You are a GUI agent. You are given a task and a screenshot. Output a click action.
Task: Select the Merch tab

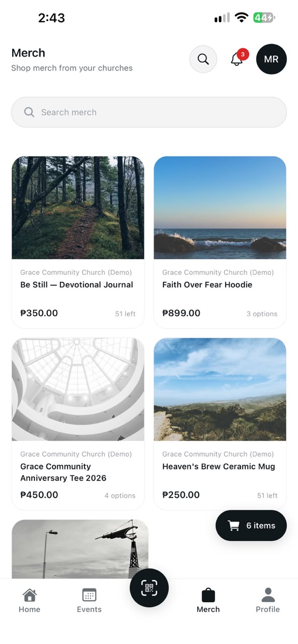pyautogui.click(x=208, y=600)
